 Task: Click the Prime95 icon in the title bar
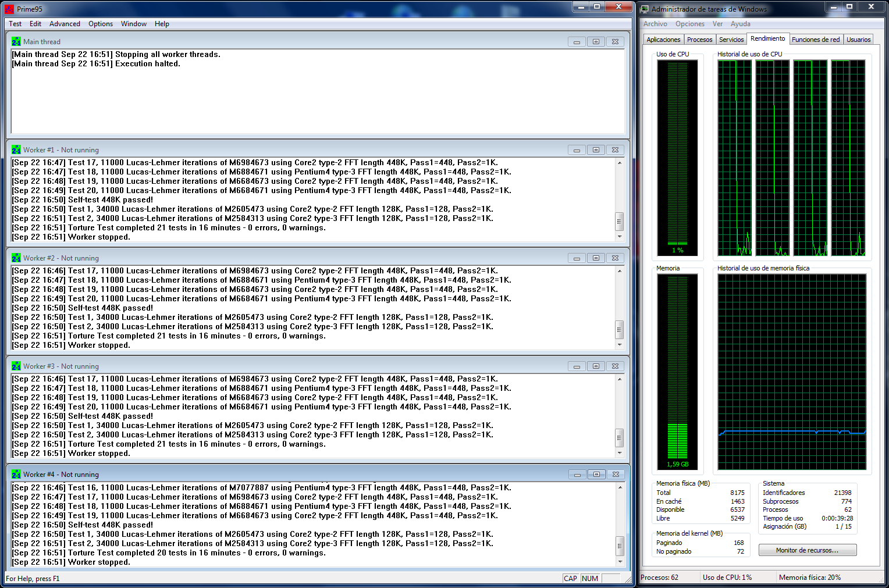pyautogui.click(x=9, y=9)
